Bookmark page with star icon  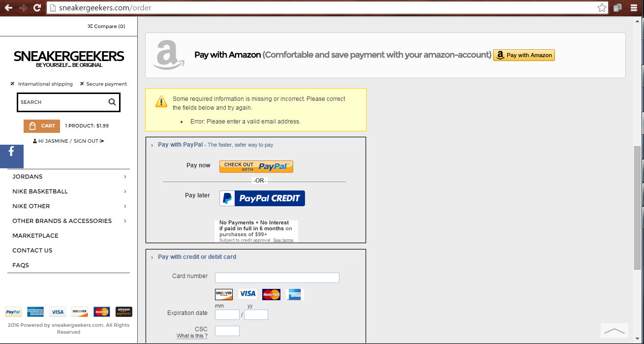602,7
